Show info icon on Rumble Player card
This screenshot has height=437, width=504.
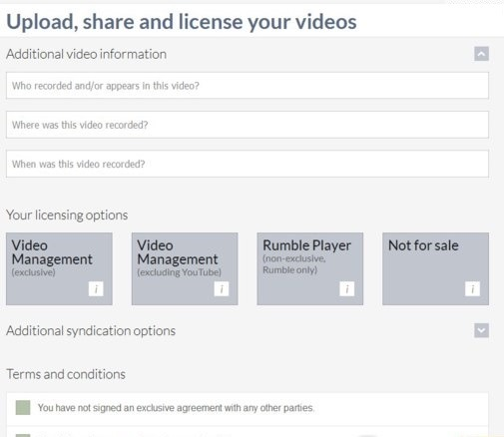[x=346, y=288]
